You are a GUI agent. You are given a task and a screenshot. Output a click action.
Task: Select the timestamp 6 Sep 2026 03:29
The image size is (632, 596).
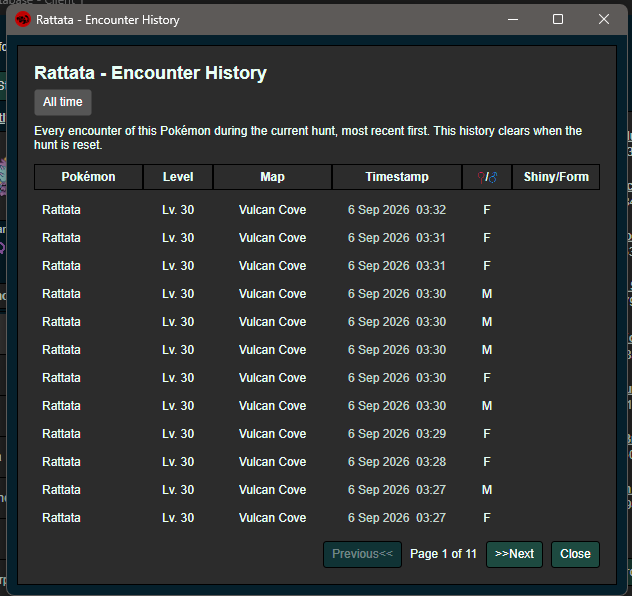pyautogui.click(x=397, y=434)
